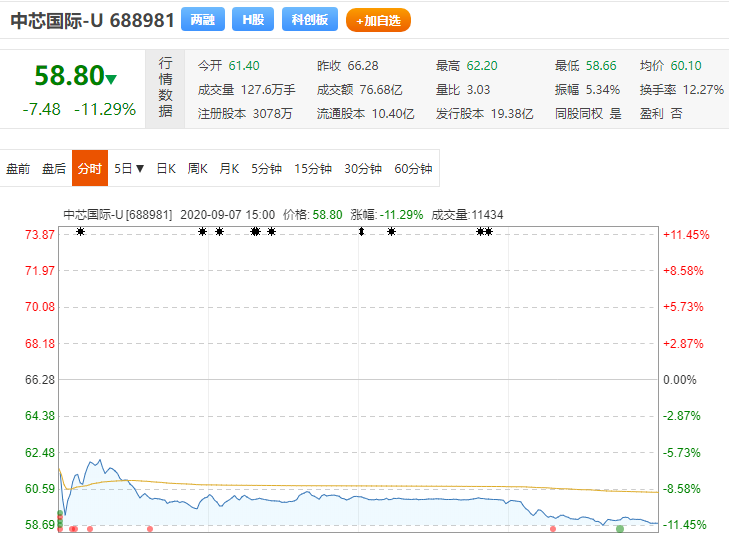
Task: Click the green dot marker near chart end
Action: click(620, 529)
